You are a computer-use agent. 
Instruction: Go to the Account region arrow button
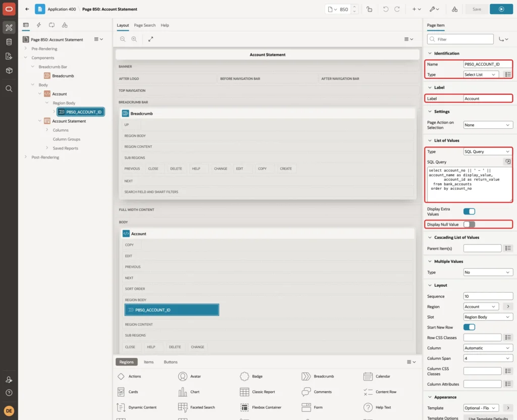point(508,306)
